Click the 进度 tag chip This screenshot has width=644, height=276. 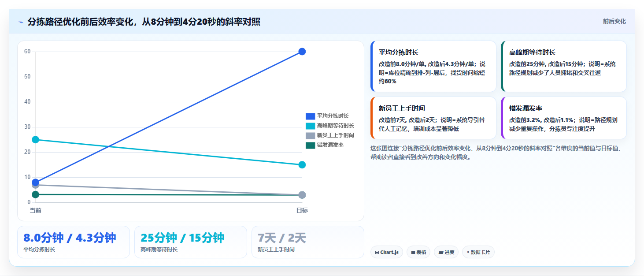click(446, 252)
